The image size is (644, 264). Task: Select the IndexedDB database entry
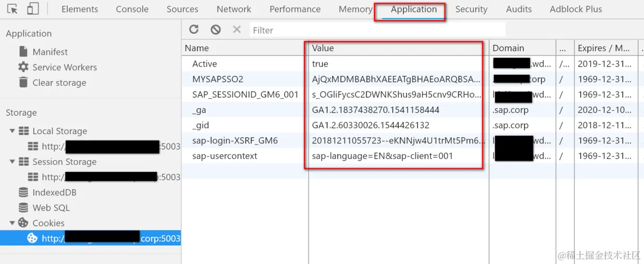pyautogui.click(x=47, y=192)
